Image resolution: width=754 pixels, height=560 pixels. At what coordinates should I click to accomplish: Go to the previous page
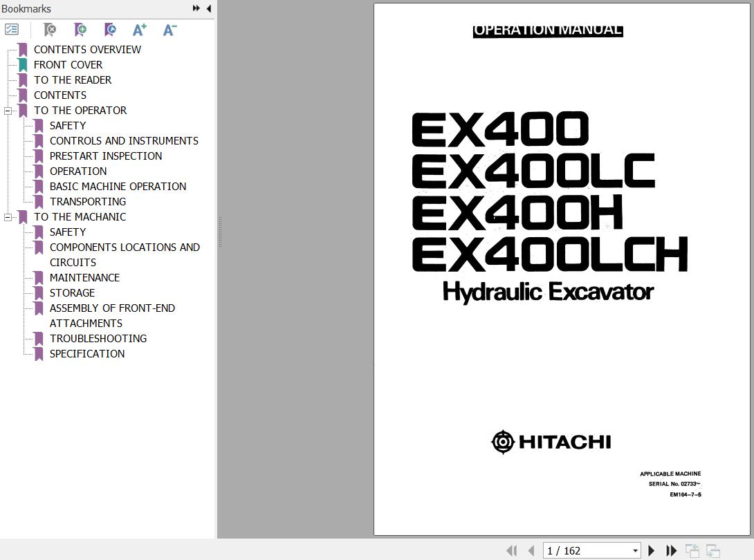[531, 550]
